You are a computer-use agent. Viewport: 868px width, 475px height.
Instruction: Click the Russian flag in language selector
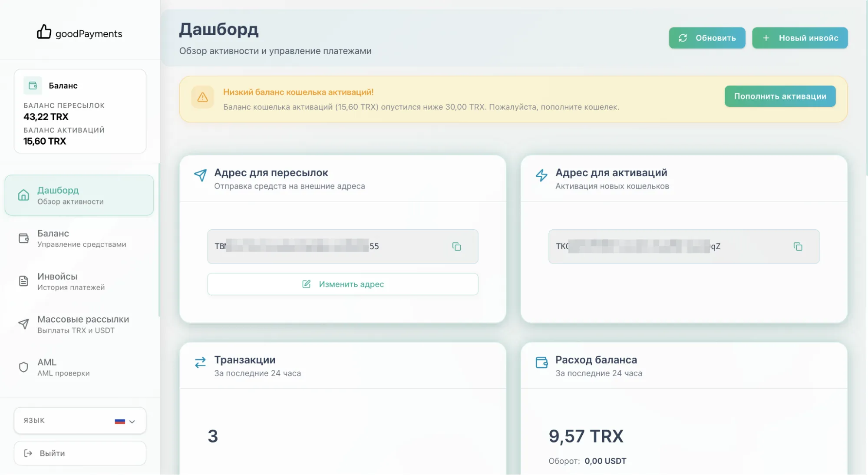(120, 421)
